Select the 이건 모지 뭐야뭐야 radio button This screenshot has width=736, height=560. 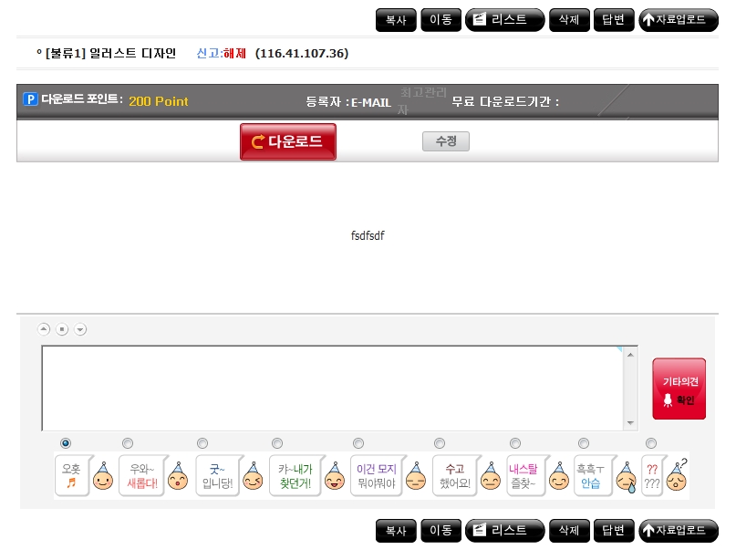[358, 443]
